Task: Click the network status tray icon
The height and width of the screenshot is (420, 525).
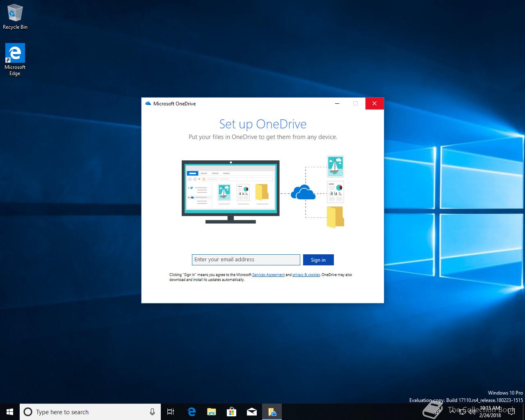Action: click(463, 412)
